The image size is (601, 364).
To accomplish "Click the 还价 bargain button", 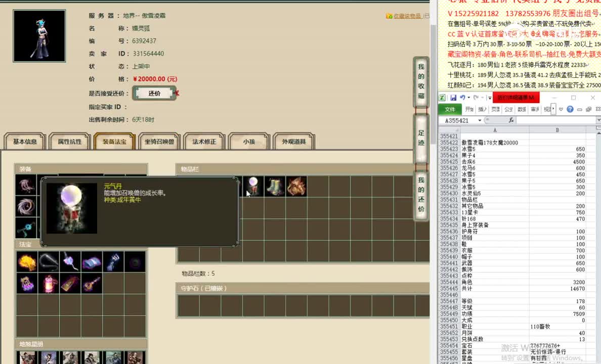I will click(154, 93).
